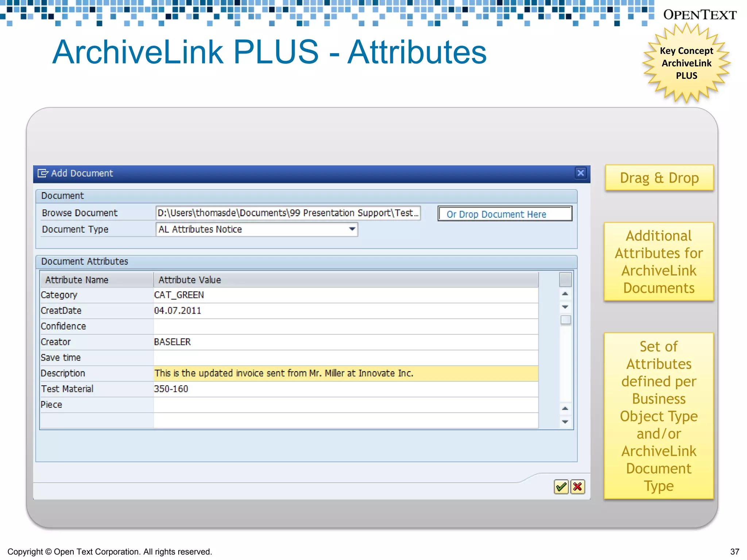Select the Piece attribute name cell
The height and width of the screenshot is (560, 747).
97,405
